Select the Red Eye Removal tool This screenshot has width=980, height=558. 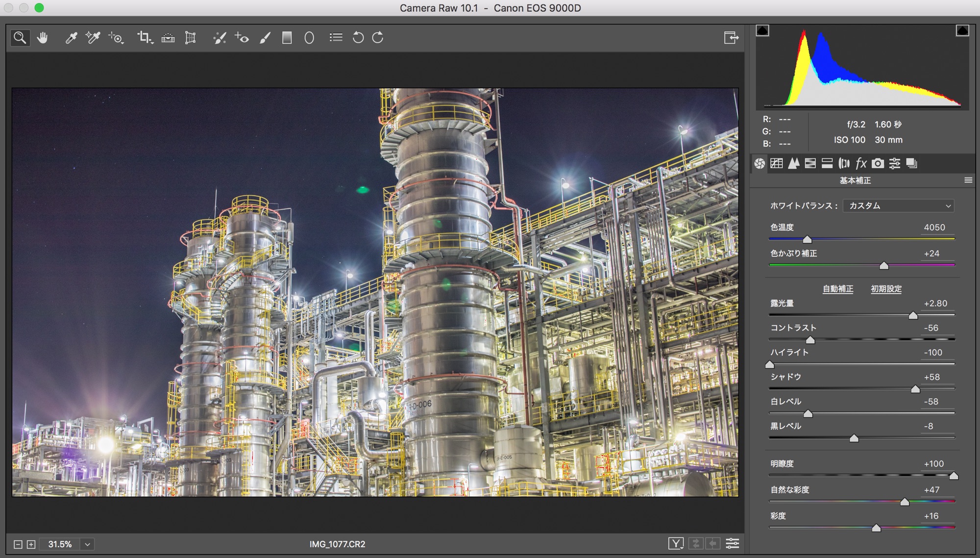(x=242, y=38)
